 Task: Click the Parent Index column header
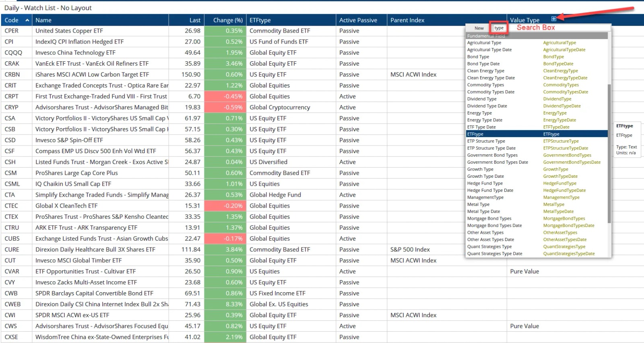pyautogui.click(x=446, y=20)
